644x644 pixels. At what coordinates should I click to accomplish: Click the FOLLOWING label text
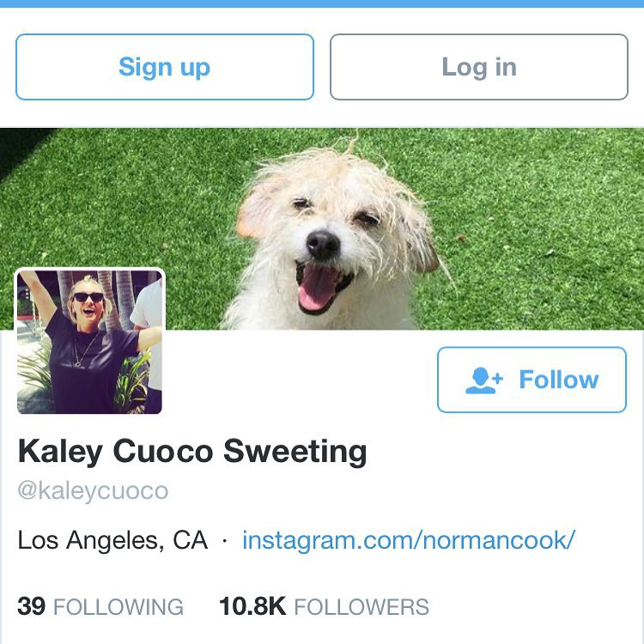(x=118, y=607)
